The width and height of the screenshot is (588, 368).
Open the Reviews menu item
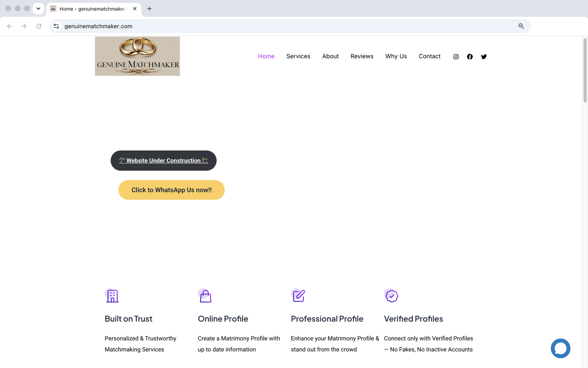pyautogui.click(x=362, y=56)
